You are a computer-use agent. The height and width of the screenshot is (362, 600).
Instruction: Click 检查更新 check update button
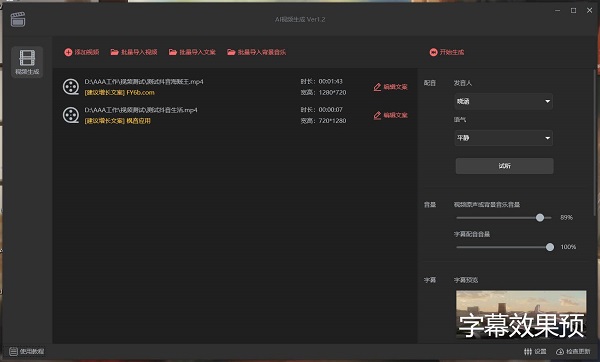pyautogui.click(x=573, y=351)
